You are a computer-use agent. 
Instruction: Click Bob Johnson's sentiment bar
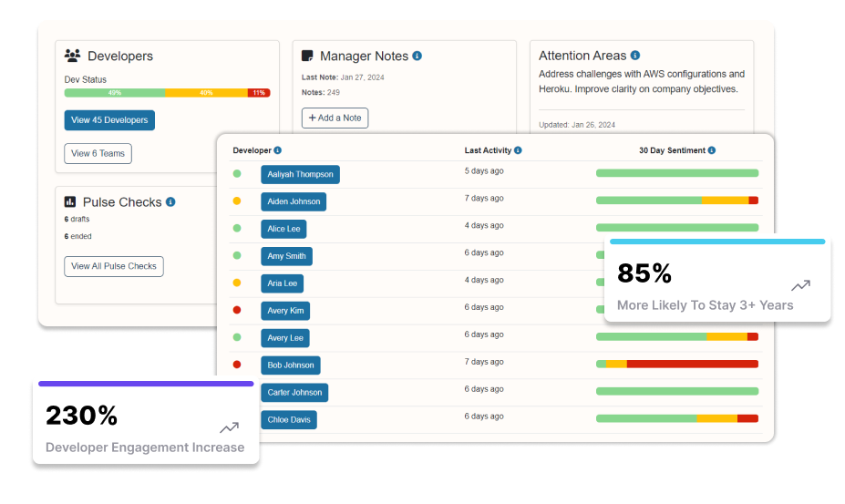[677, 364]
